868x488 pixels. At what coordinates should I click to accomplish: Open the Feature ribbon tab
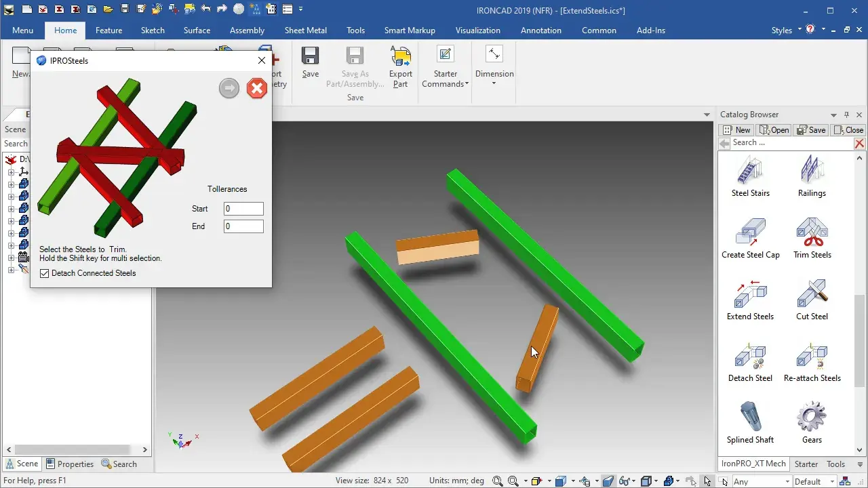coord(108,30)
